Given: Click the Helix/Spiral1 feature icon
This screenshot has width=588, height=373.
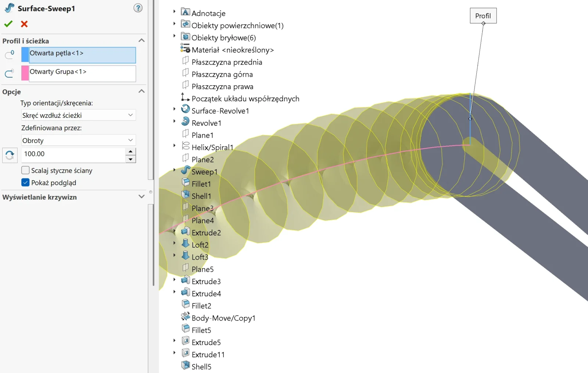Looking at the screenshot, I should point(186,146).
